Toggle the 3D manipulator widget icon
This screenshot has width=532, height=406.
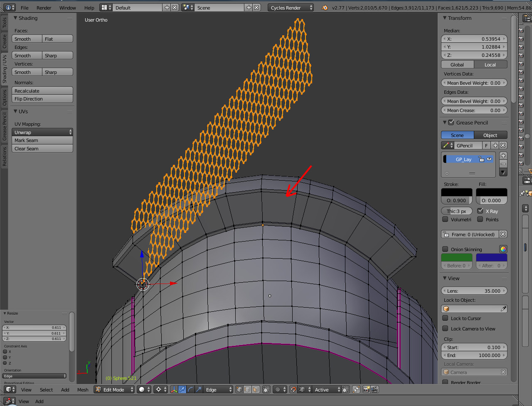pos(174,389)
